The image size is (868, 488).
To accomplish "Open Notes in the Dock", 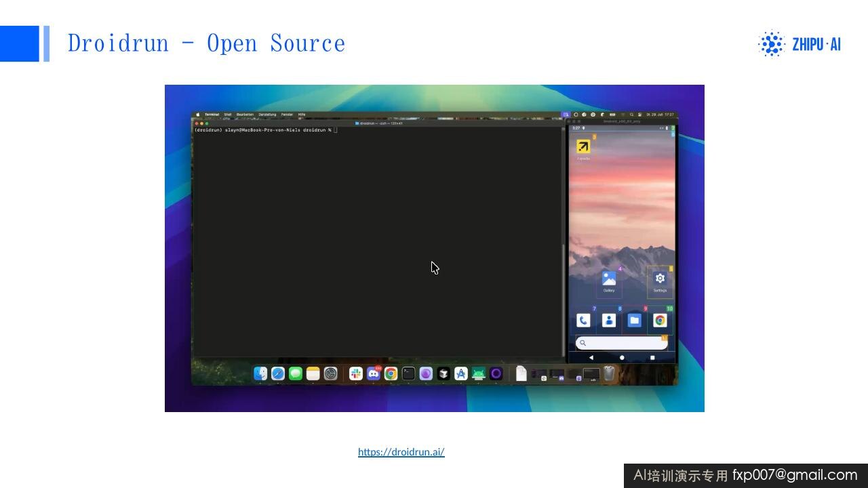I will pyautogui.click(x=313, y=373).
